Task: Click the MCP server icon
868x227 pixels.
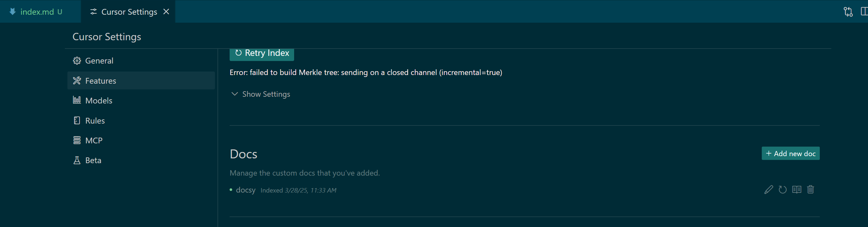Action: point(77,140)
